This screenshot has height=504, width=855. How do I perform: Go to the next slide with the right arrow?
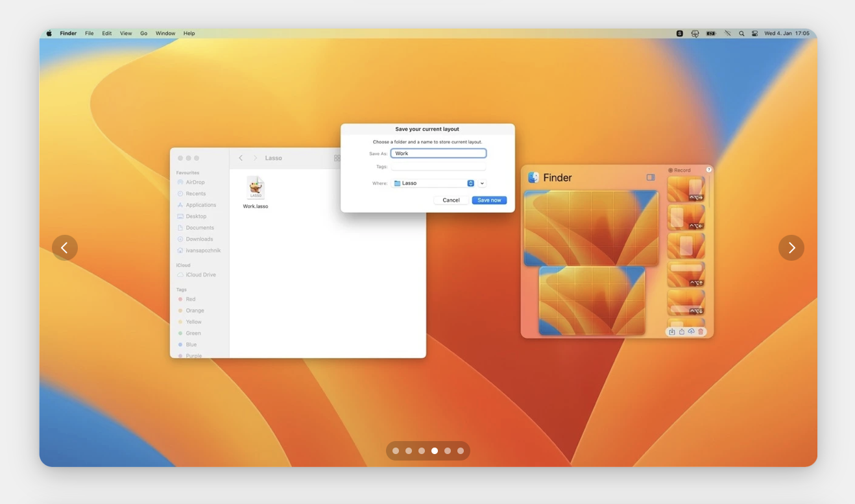tap(791, 248)
